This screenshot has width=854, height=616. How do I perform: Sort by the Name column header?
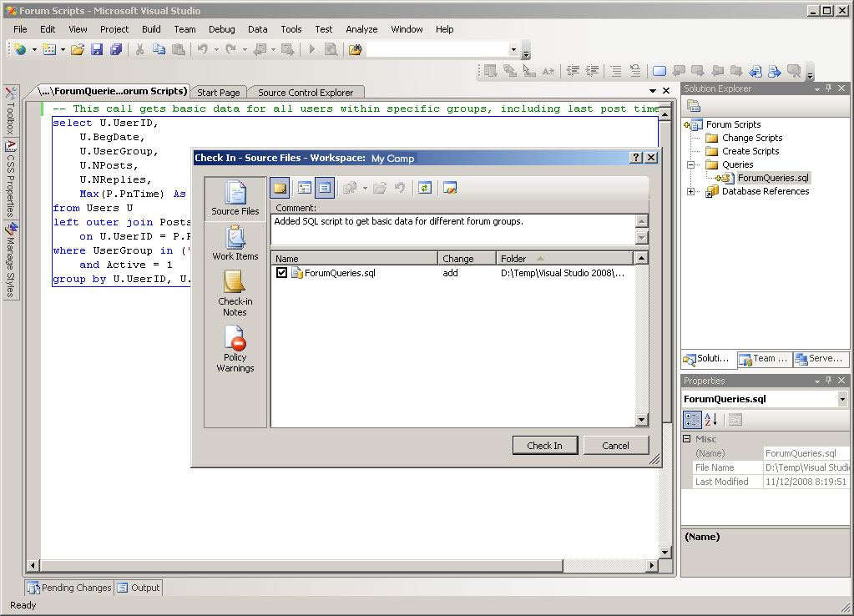(354, 259)
